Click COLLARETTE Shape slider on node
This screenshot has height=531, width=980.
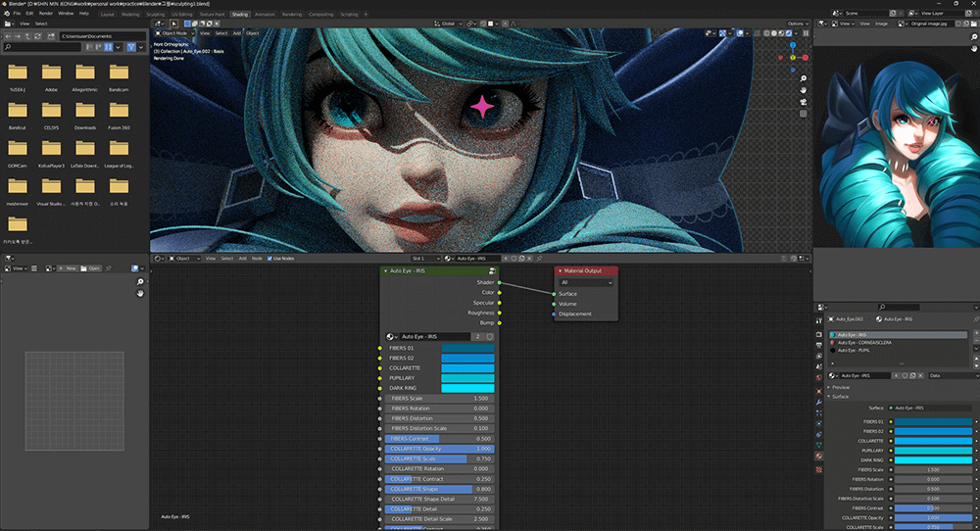click(439, 489)
